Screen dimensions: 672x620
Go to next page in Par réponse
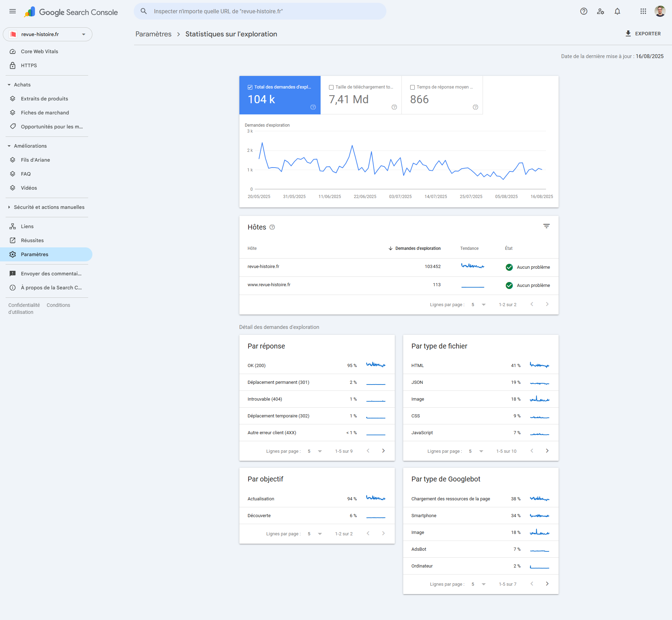pos(383,451)
